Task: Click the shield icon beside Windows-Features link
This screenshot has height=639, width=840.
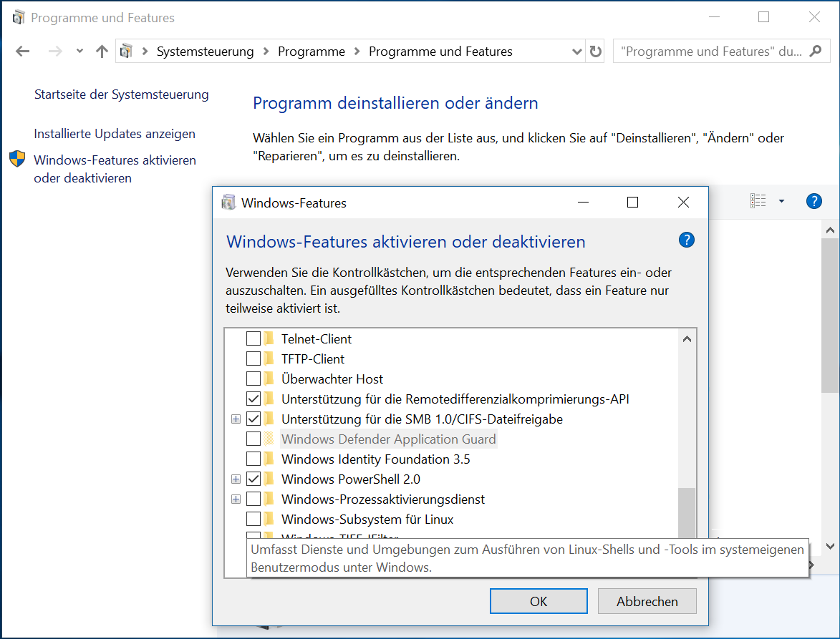Action: tap(17, 159)
